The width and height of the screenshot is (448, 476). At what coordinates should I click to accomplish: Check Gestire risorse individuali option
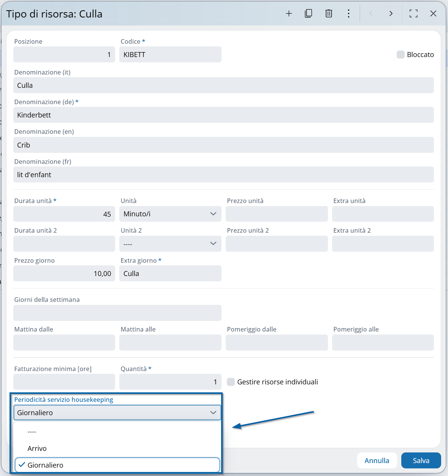point(231,382)
